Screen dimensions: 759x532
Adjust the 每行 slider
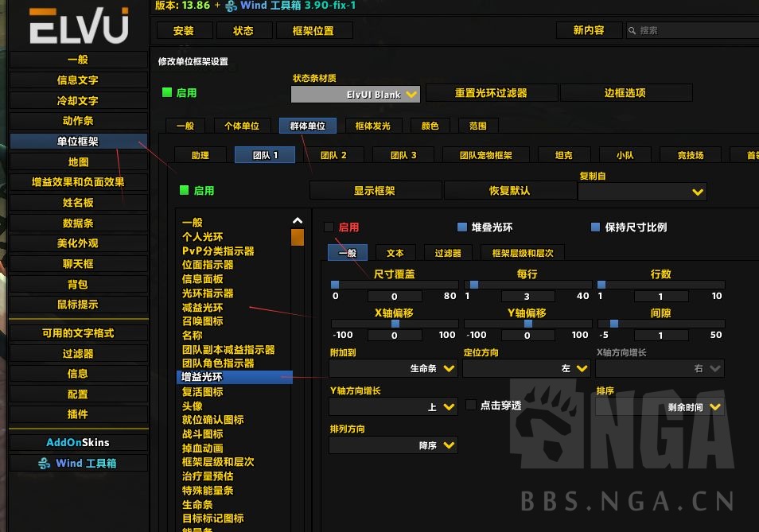pos(475,283)
